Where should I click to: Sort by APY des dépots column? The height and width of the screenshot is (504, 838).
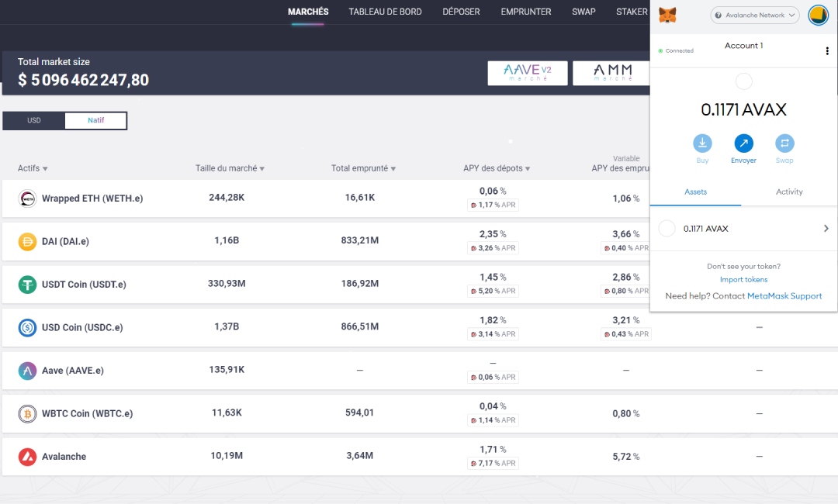tap(497, 168)
